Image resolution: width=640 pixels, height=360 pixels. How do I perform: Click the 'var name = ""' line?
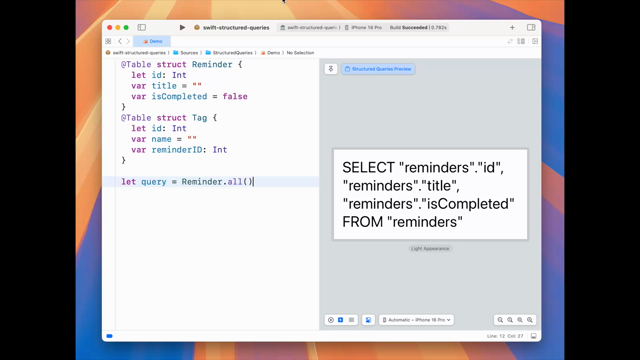(164, 139)
